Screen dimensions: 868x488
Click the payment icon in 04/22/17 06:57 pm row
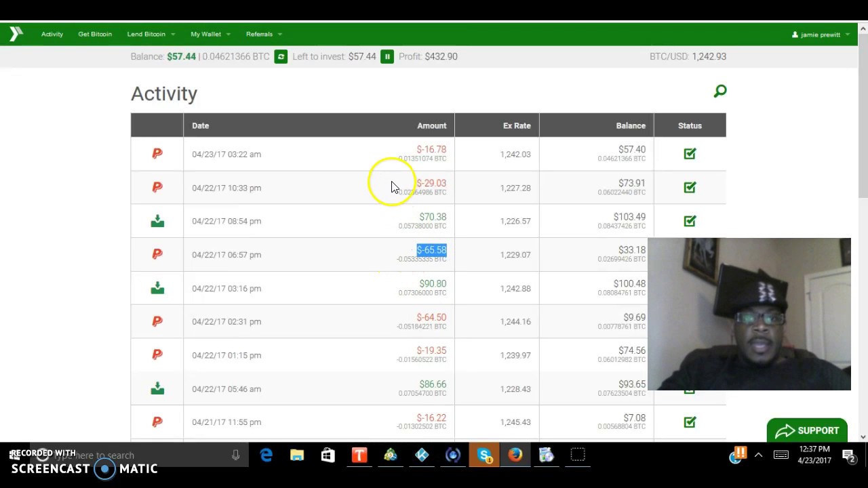(x=157, y=254)
